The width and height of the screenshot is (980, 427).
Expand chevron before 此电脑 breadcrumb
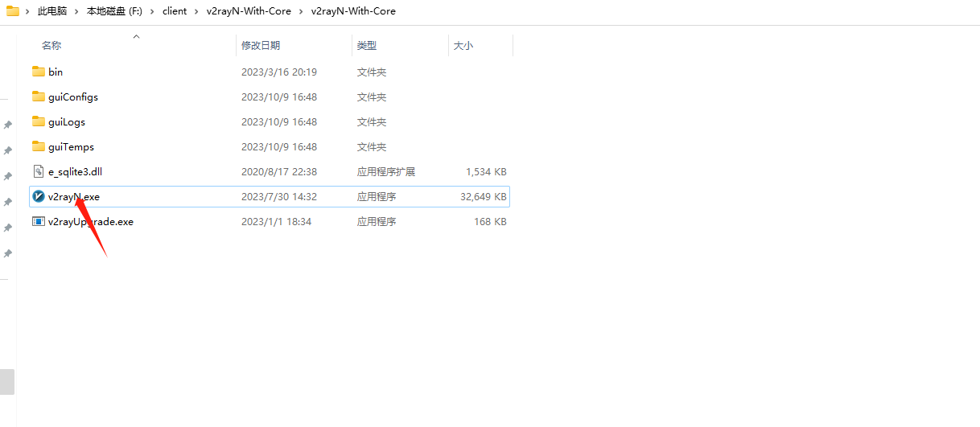28,11
